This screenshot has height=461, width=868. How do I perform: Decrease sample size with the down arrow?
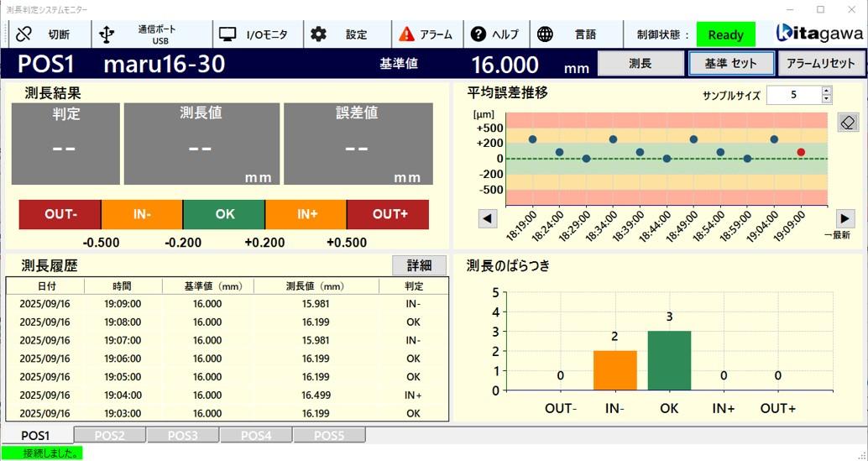826,99
